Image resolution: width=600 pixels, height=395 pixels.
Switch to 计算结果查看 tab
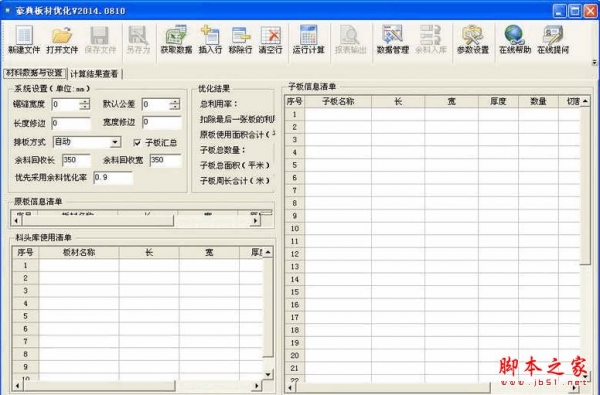click(94, 73)
